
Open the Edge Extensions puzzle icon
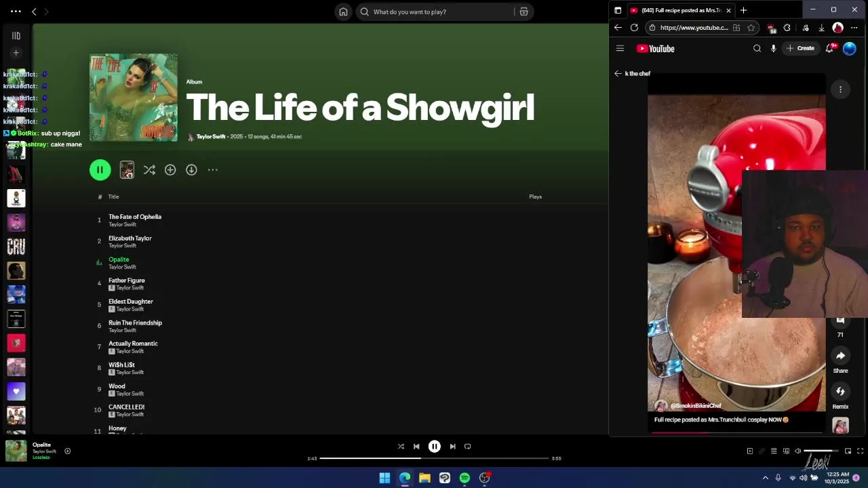(x=787, y=28)
